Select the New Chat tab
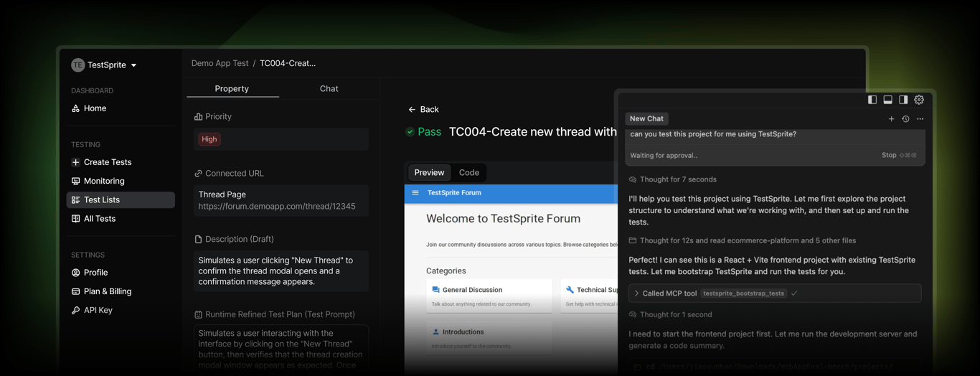 pos(646,118)
